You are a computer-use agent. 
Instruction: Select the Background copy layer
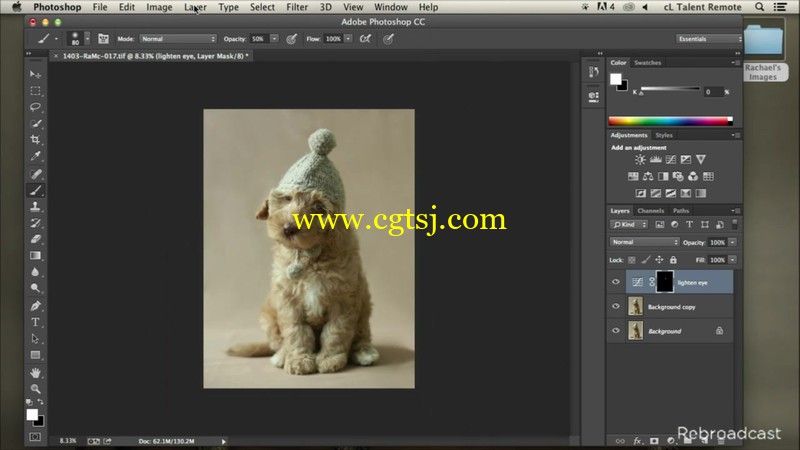pos(680,307)
